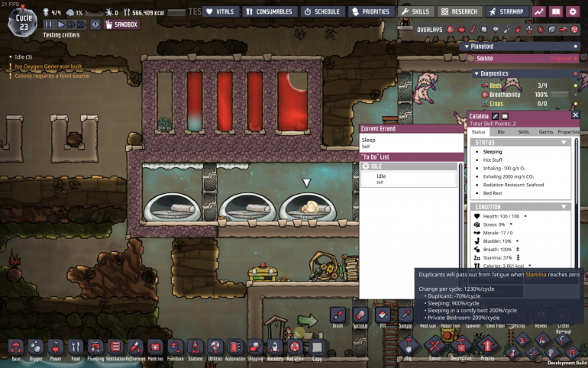
Task: Open the Plumbing build category
Action: pos(95,347)
